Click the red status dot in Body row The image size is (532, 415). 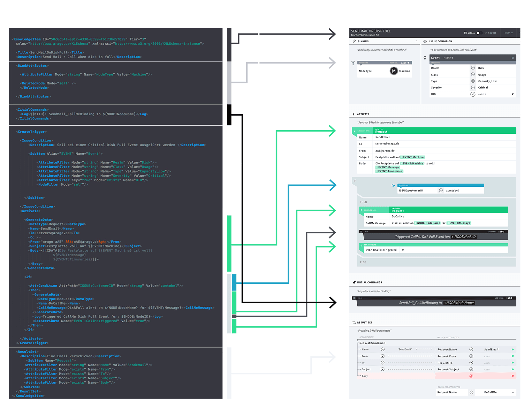[x=512, y=376]
